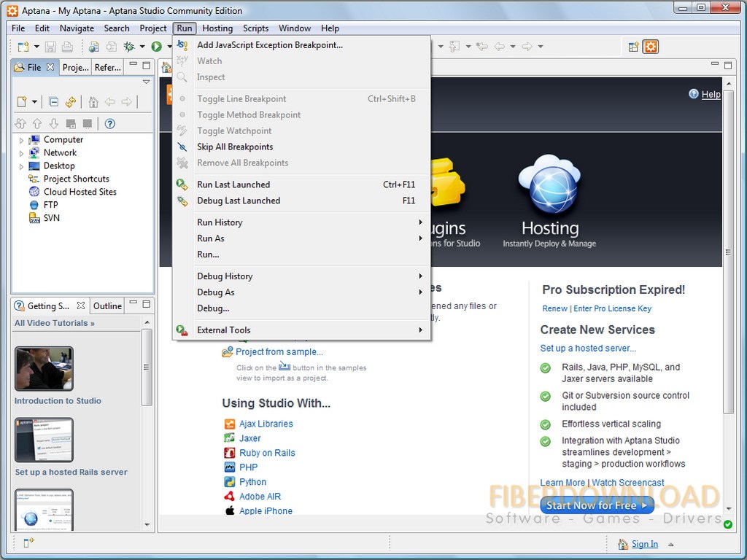Viewport: 747px width, 560px height.
Task: Click Enter Pro License Key link
Action: (612, 308)
